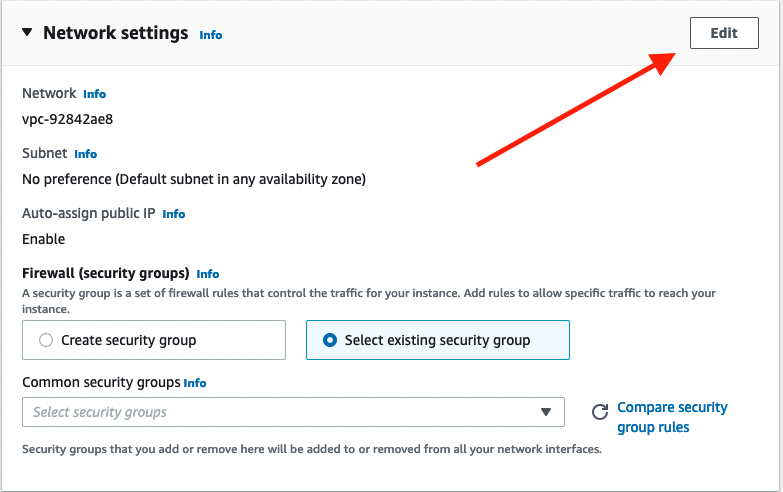The image size is (783, 492).
Task: Click the Enable value under Auto-assign IP
Action: tap(43, 239)
